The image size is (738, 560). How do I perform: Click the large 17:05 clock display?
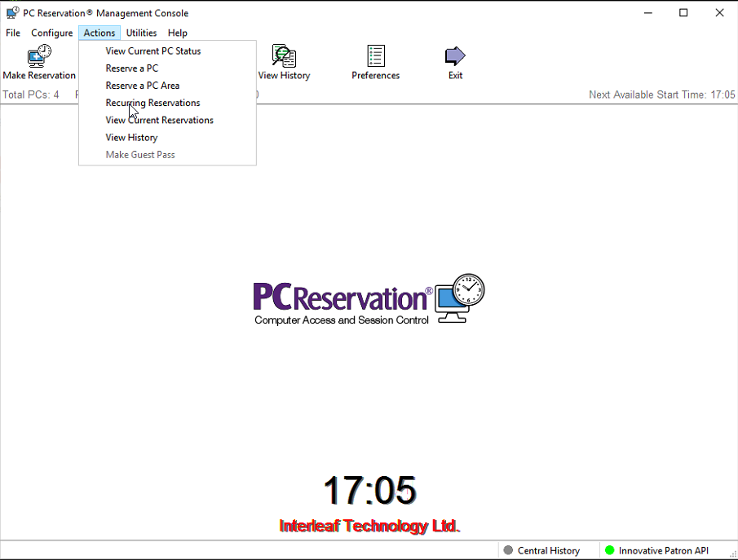click(370, 491)
